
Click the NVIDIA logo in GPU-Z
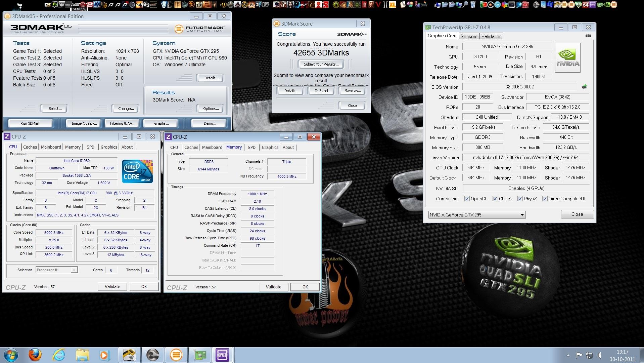[x=567, y=57]
